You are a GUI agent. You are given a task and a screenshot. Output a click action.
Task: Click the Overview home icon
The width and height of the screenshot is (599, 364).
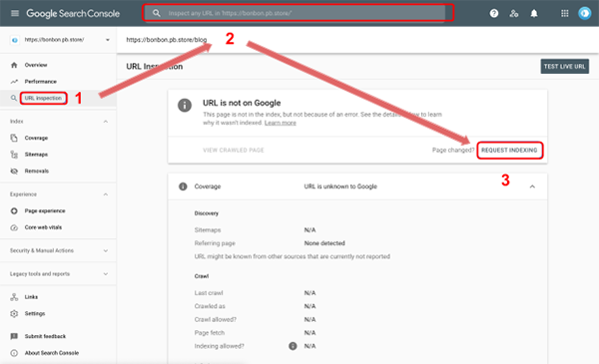(x=14, y=65)
